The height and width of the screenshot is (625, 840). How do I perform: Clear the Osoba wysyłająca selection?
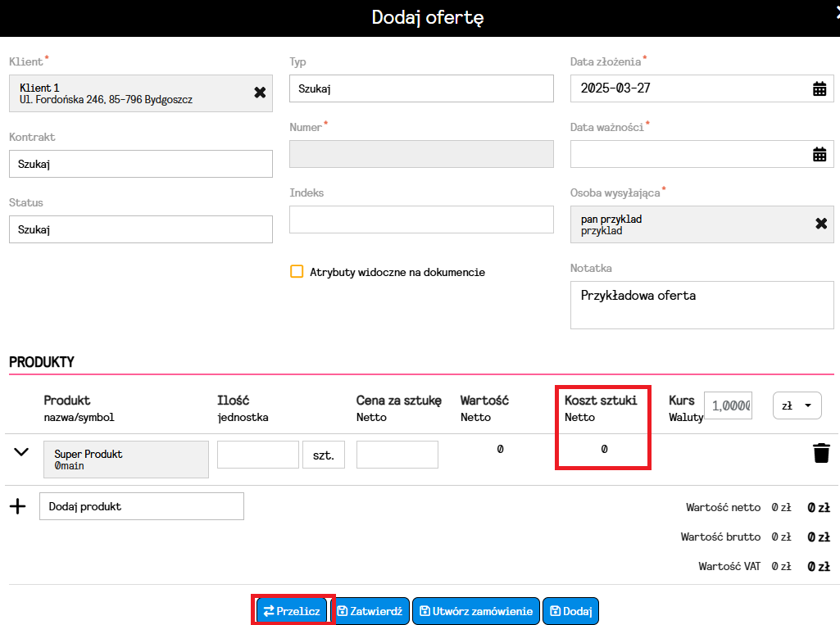(820, 224)
